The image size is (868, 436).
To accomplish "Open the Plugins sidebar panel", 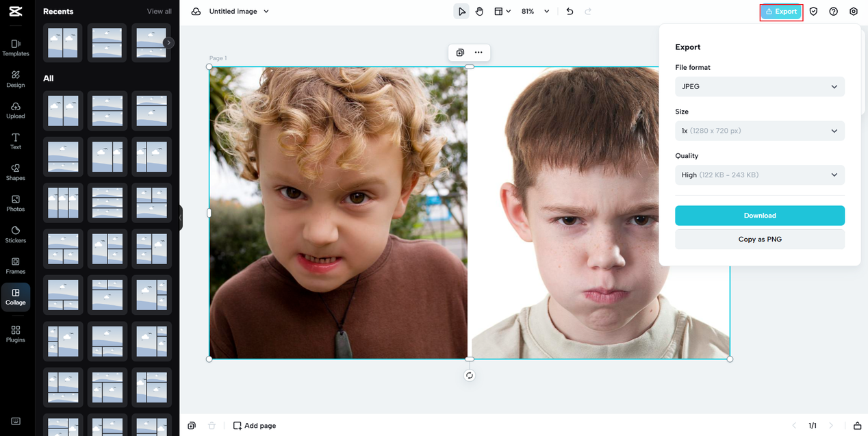I will pyautogui.click(x=16, y=333).
